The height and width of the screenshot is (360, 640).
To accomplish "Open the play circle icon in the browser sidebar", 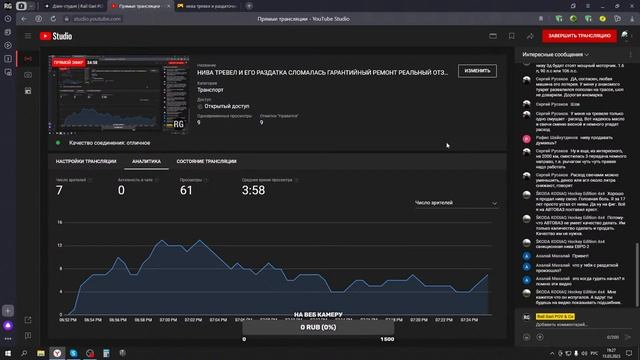I will click(8, 45).
